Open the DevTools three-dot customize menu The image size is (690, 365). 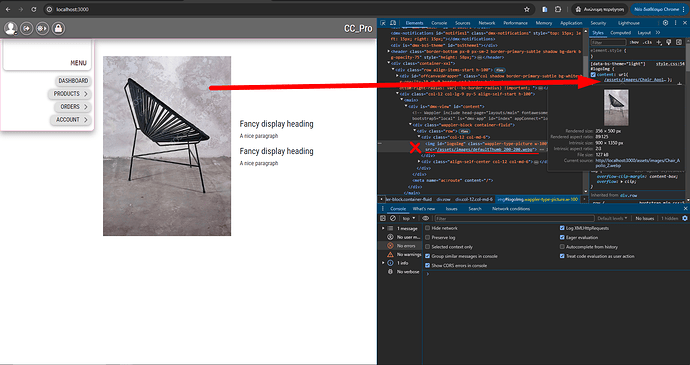675,23
